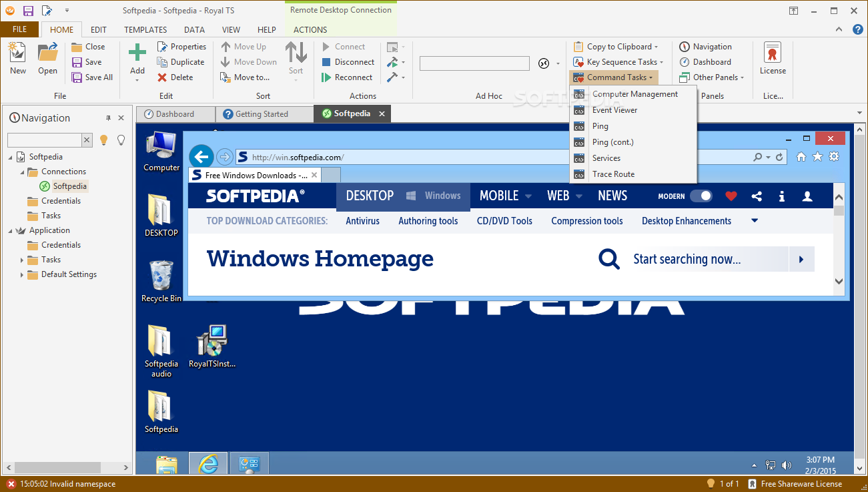Open the Other Panels dropdown
Screen dimensions: 868x492
point(712,77)
